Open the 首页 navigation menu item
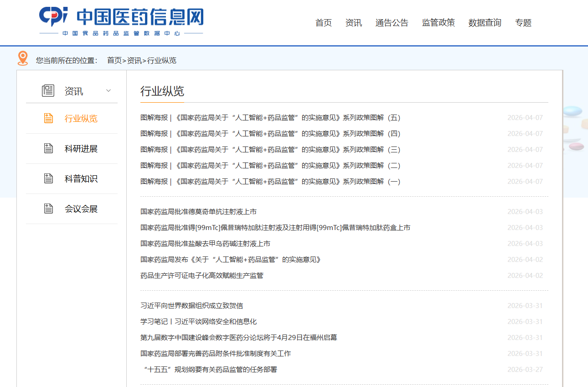The image size is (588, 387). click(324, 23)
